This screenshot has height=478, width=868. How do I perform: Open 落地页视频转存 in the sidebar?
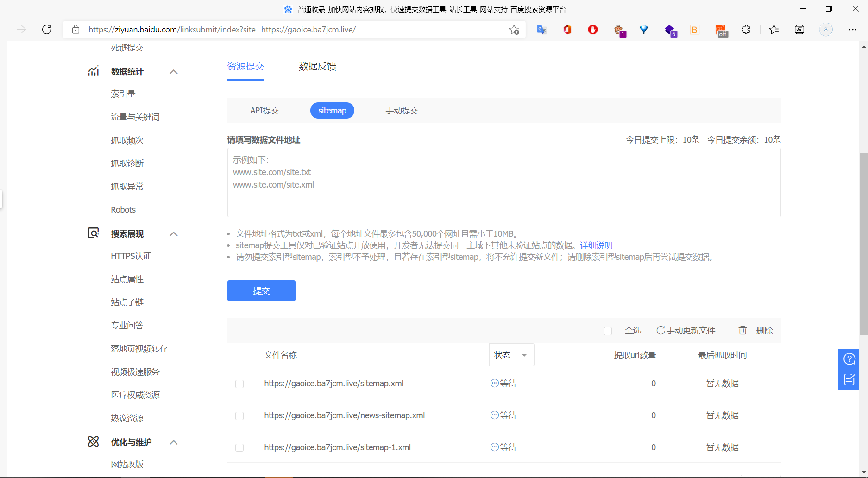click(x=139, y=349)
